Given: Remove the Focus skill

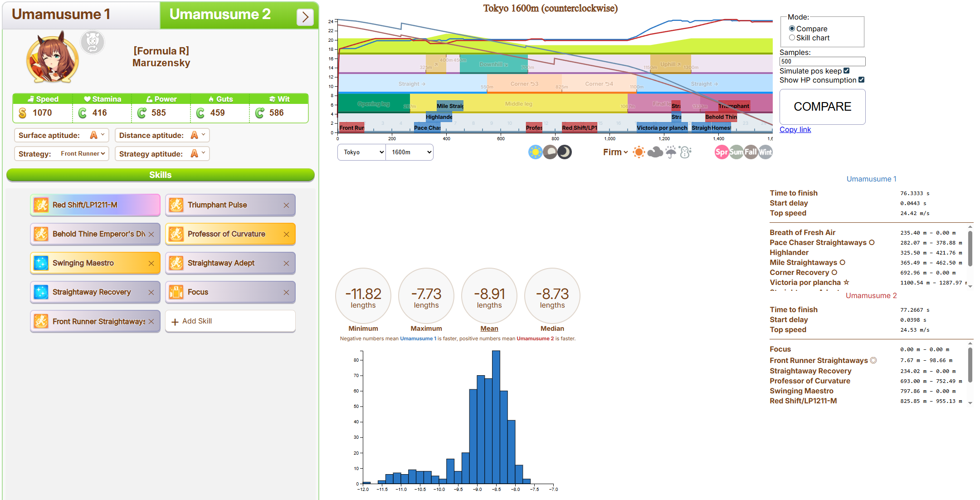Looking at the screenshot, I should (286, 293).
